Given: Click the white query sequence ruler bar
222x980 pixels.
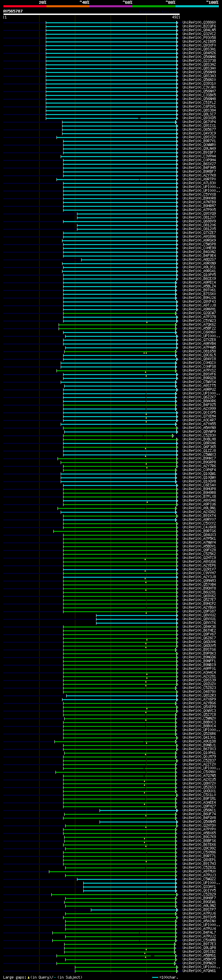Looking at the screenshot, I should point(92,15).
